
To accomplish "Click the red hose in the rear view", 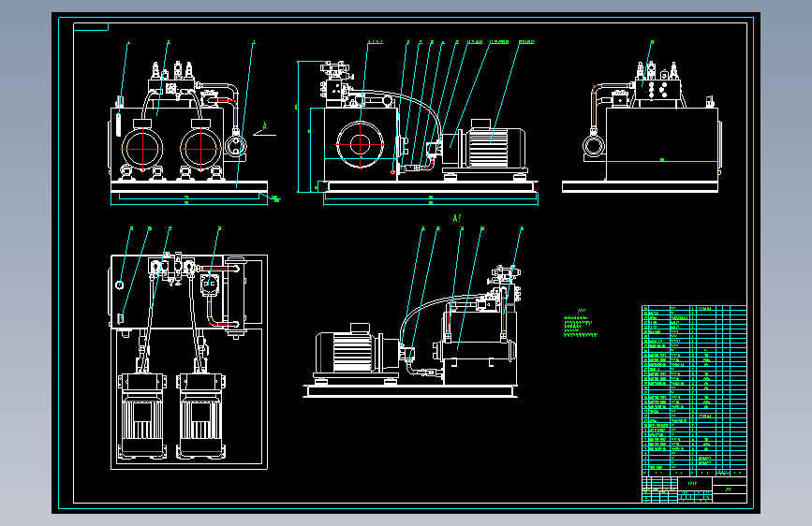I will [595, 108].
